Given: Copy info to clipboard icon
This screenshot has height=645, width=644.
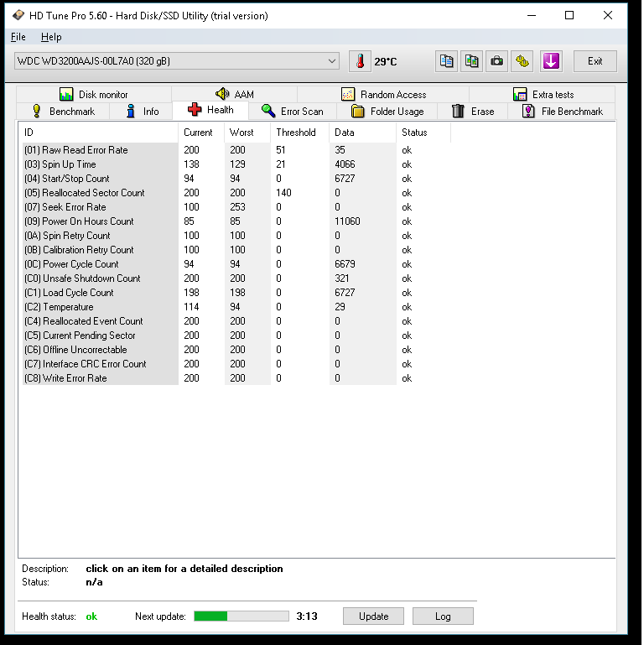Looking at the screenshot, I should (x=446, y=61).
